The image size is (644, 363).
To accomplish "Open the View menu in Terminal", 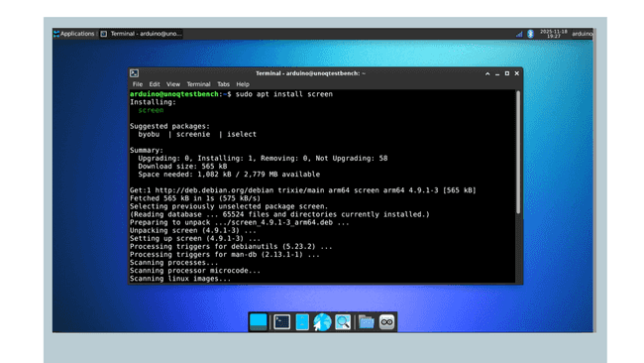I will pos(173,84).
